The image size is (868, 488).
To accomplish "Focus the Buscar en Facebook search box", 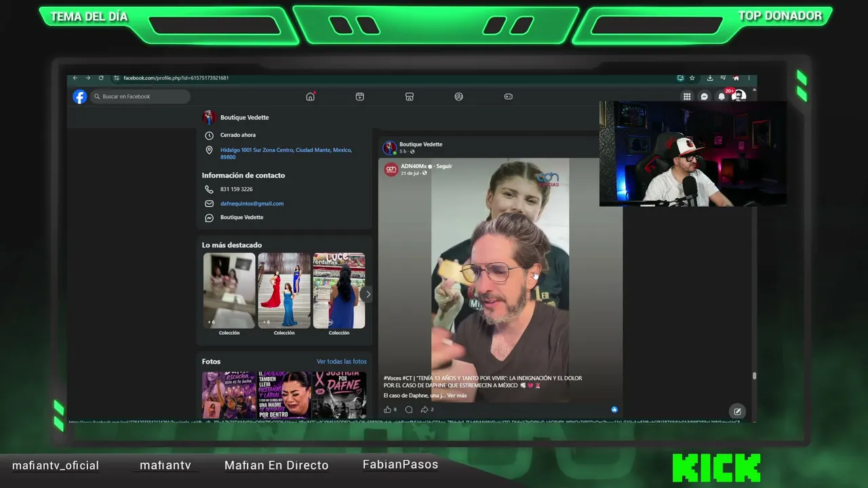I will (140, 96).
